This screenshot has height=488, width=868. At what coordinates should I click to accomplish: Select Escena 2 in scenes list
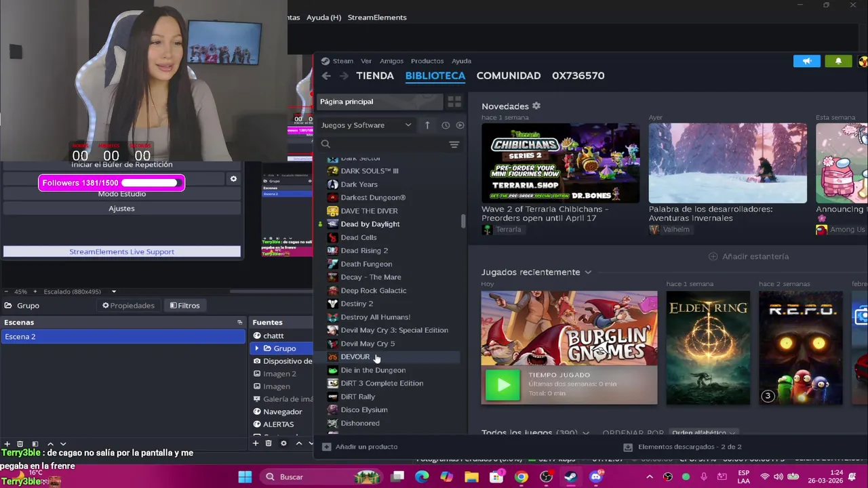click(123, 337)
